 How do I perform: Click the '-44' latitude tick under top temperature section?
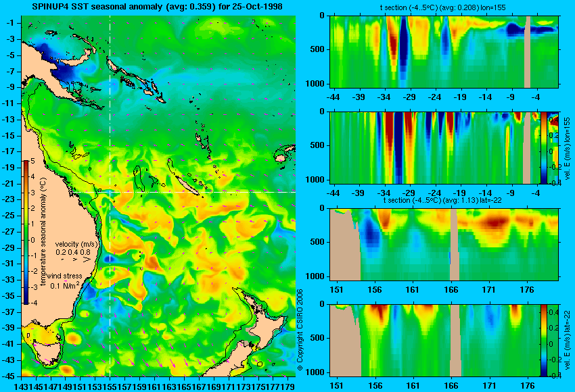coord(333,97)
